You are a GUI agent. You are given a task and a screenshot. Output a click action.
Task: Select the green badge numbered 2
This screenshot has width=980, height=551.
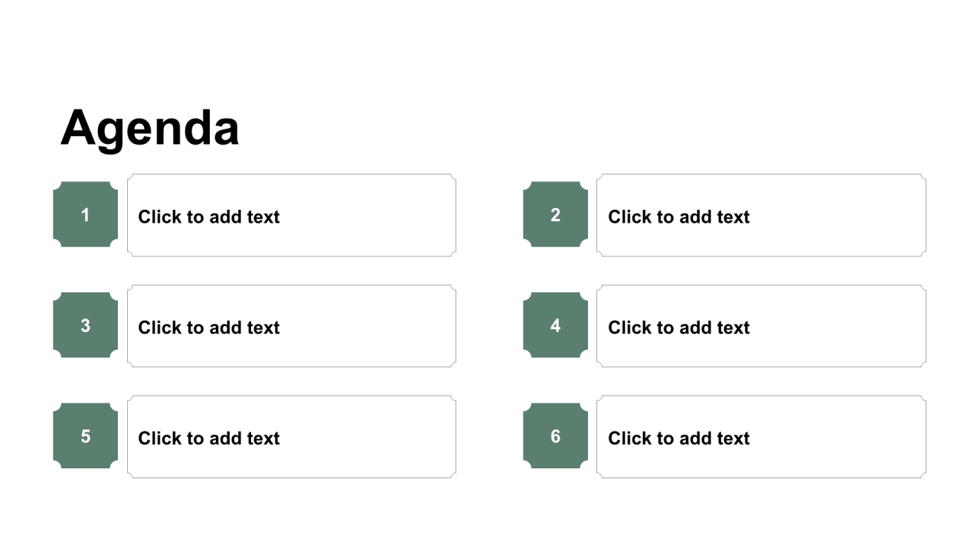(556, 215)
